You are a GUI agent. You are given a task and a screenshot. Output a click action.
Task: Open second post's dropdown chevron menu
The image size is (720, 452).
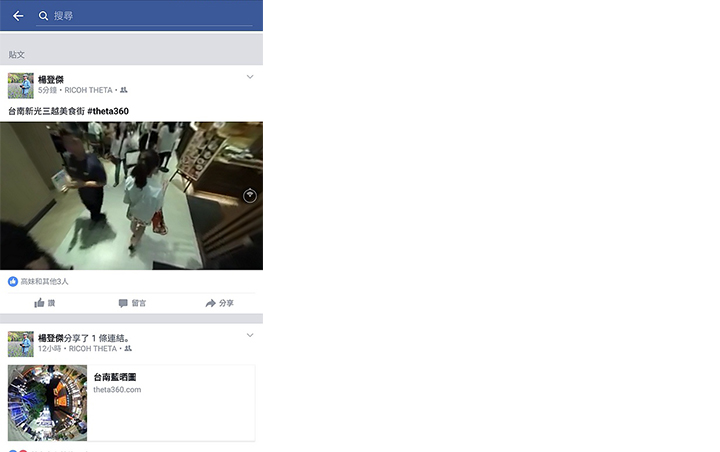250,335
